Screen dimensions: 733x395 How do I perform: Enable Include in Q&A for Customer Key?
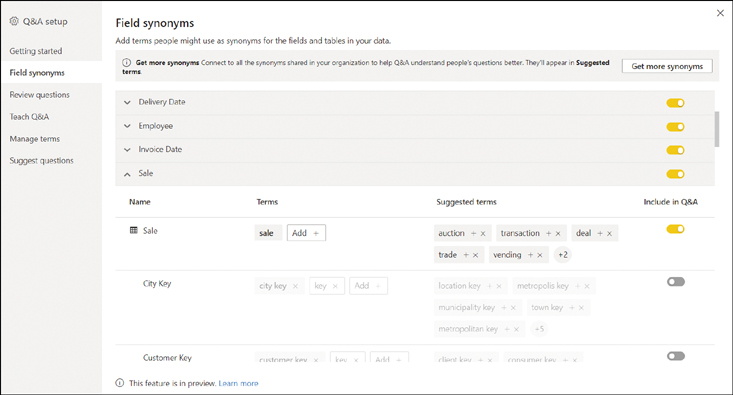[x=676, y=356]
